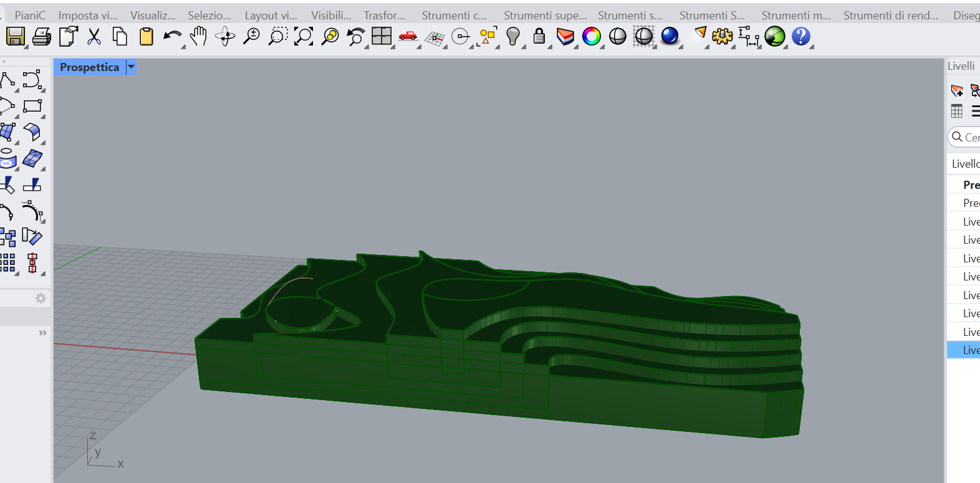Image resolution: width=980 pixels, height=483 pixels.
Task: Open the Prospettica viewport dropdown arrow
Action: point(131,67)
